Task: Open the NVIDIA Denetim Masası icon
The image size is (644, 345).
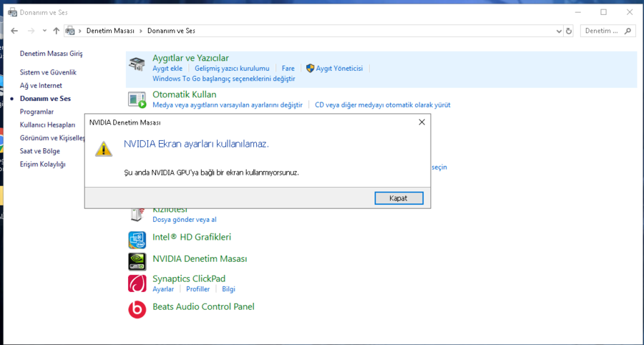Action: pyautogui.click(x=137, y=261)
